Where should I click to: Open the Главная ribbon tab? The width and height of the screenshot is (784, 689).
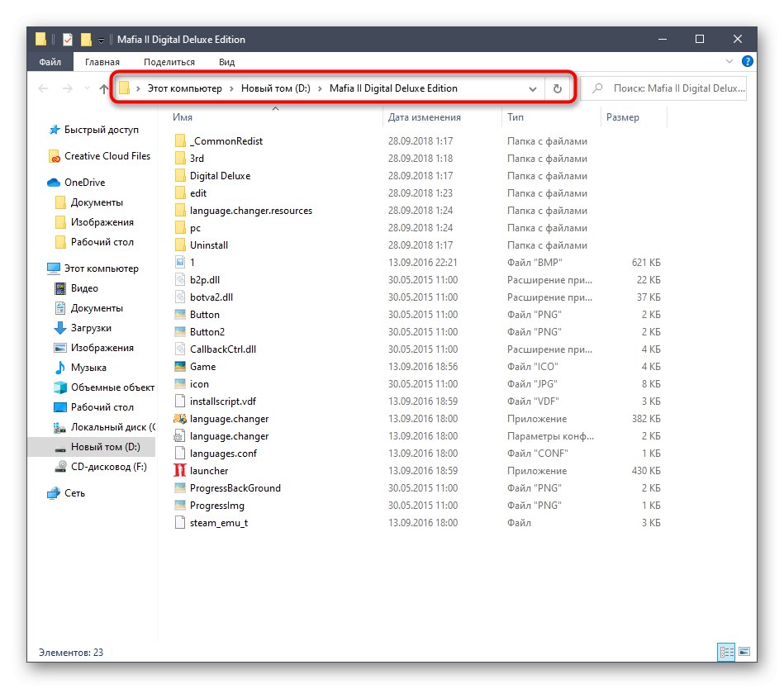click(102, 62)
